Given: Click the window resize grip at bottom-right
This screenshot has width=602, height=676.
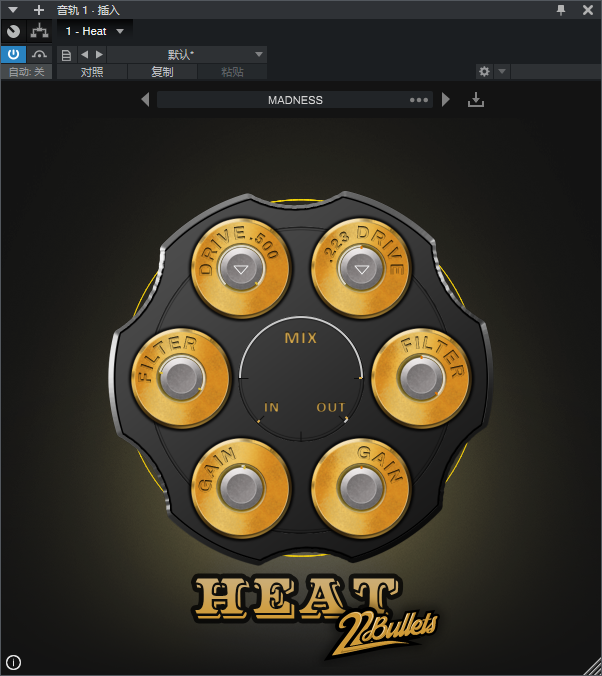Looking at the screenshot, I should [592, 666].
